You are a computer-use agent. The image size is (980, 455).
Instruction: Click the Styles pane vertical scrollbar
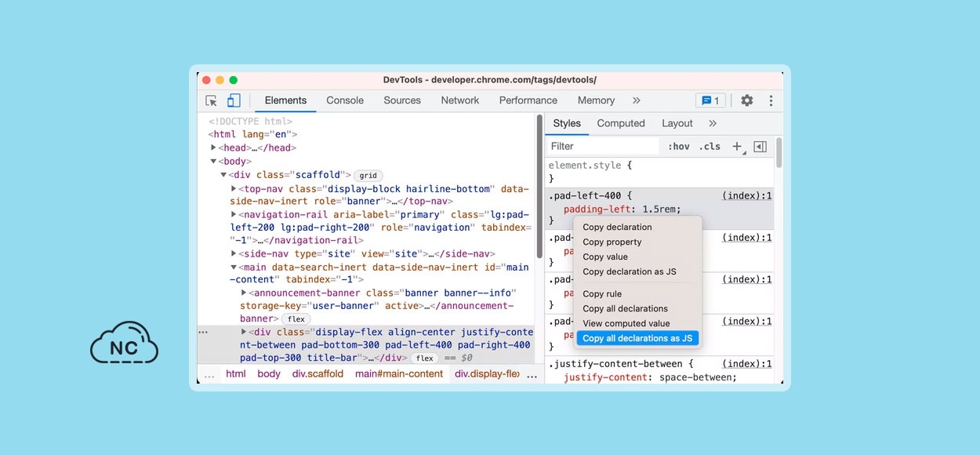[779, 152]
